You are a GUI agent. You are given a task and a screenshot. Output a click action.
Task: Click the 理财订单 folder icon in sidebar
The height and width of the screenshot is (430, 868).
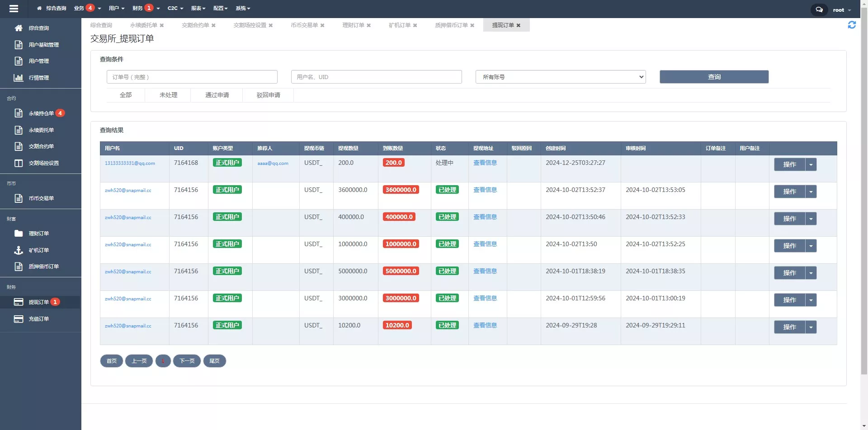(x=19, y=234)
